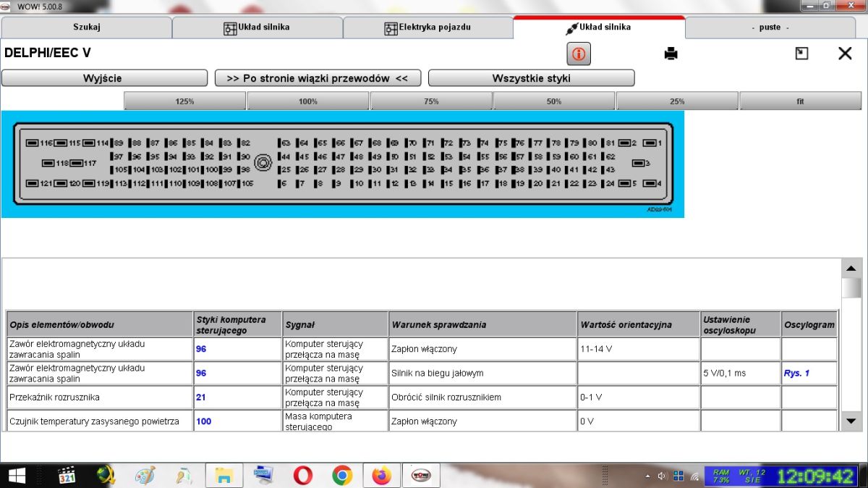The image size is (868, 488).
Task: Click 'Masa komputera sterującego' signal cell
Action: coord(336,421)
